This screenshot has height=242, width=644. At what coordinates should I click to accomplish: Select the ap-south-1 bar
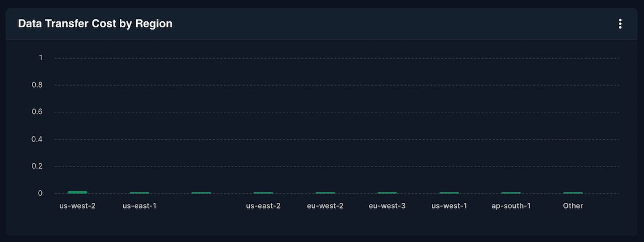coord(511,193)
